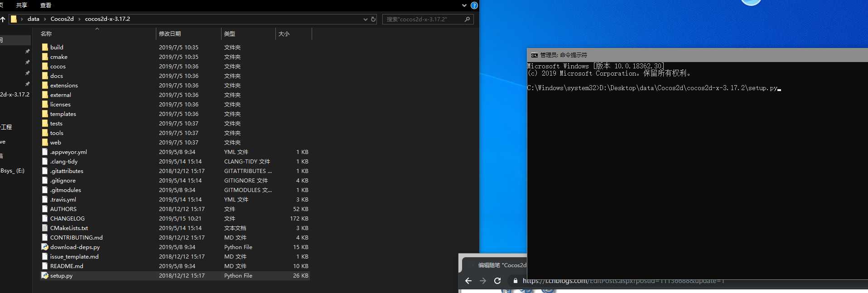Select 2d-x-3.17.2 in the navigation pane
Image resolution: width=868 pixels, height=293 pixels.
click(15, 95)
